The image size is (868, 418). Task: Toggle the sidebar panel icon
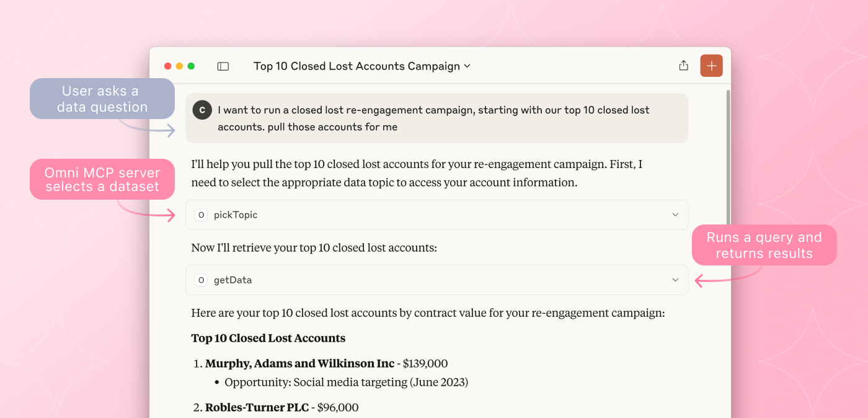[223, 66]
